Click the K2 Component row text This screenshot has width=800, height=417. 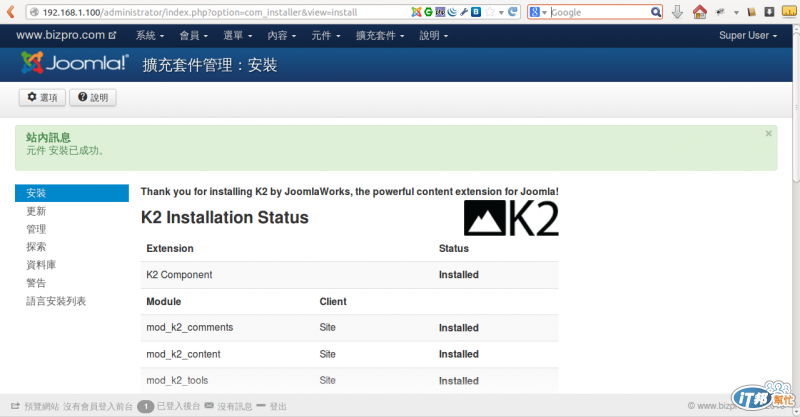tap(179, 275)
